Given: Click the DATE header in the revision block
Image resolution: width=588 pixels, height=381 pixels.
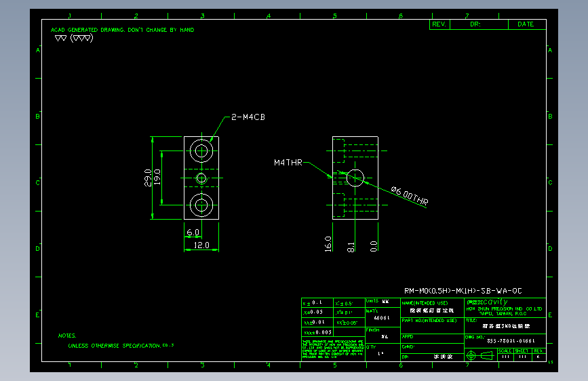Looking at the screenshot, I should click(527, 24).
